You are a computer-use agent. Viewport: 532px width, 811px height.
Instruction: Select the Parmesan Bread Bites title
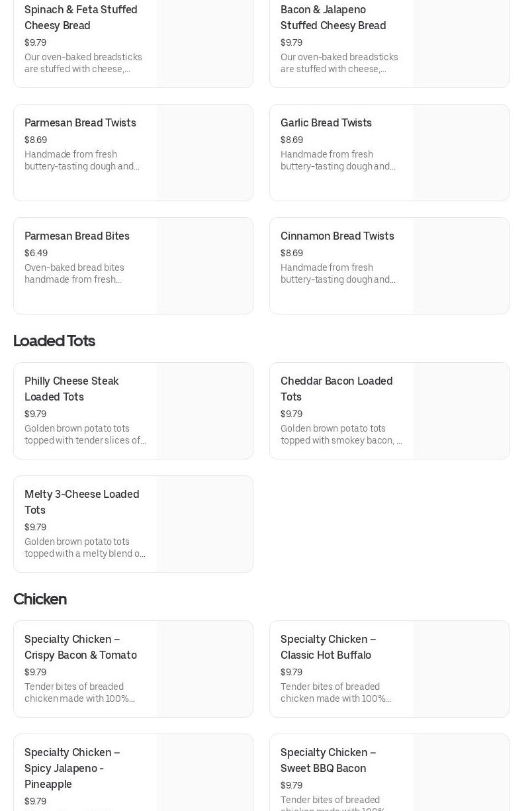click(x=77, y=236)
